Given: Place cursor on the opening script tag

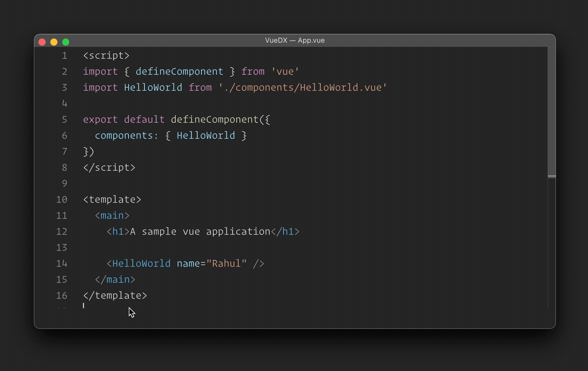Looking at the screenshot, I should click(106, 55).
